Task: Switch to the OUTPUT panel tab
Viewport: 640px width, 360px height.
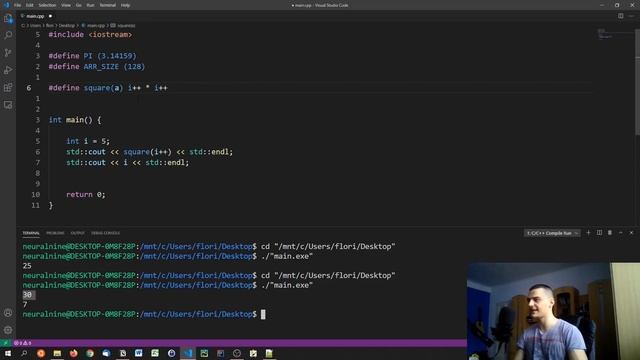Action: click(78, 233)
